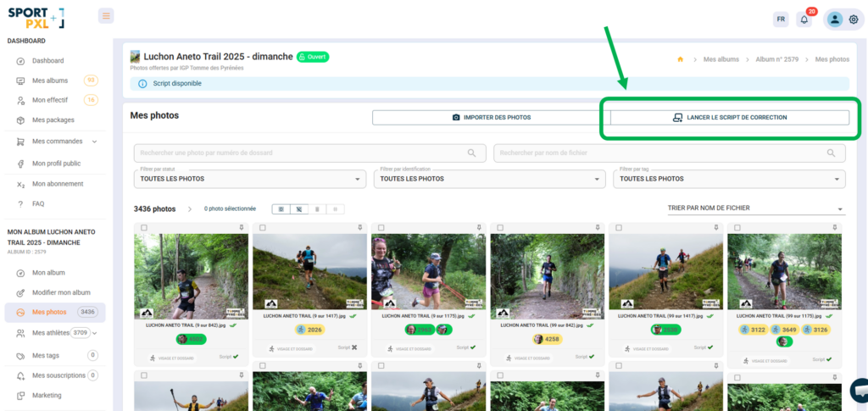Launch the Lancer le script de correction button
This screenshot has height=411, width=868.
coord(729,117)
